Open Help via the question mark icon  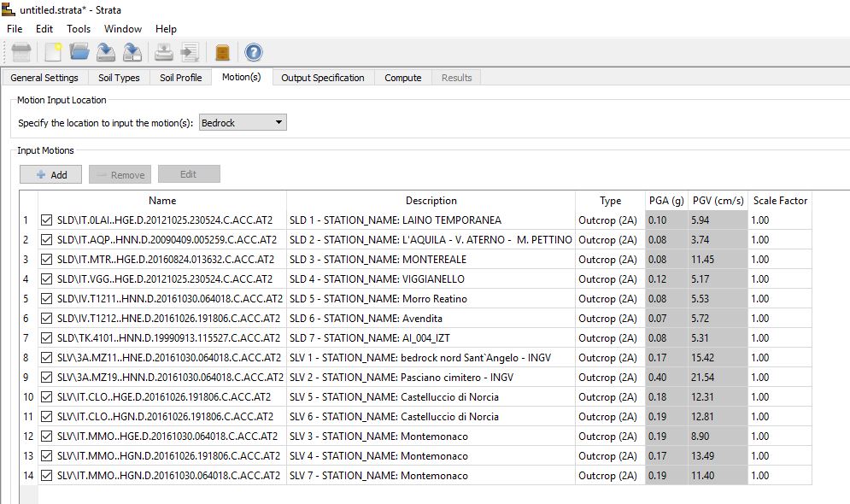tap(254, 52)
